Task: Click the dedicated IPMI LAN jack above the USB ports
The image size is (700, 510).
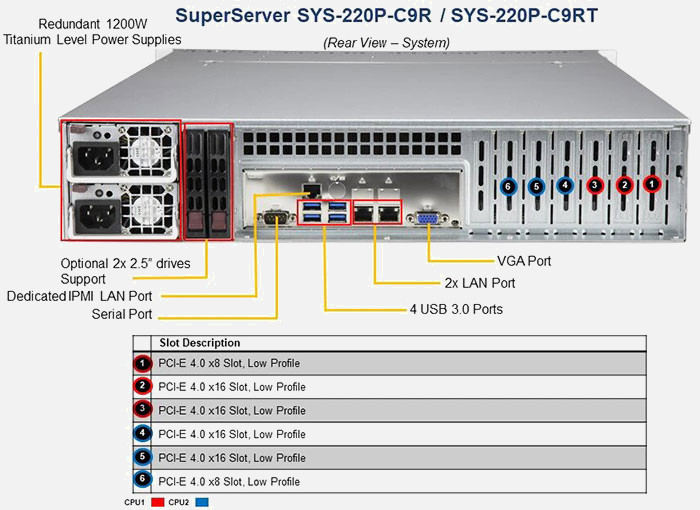Action: tap(312, 190)
